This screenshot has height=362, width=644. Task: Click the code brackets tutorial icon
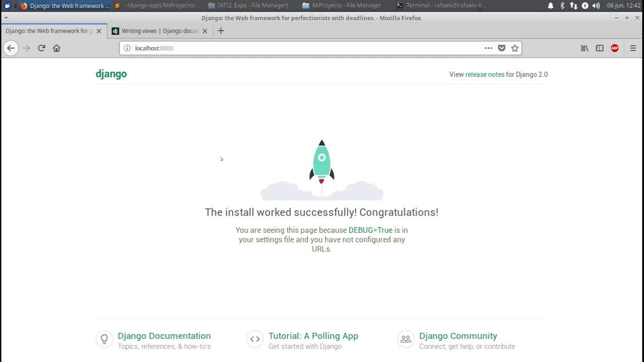(255, 339)
